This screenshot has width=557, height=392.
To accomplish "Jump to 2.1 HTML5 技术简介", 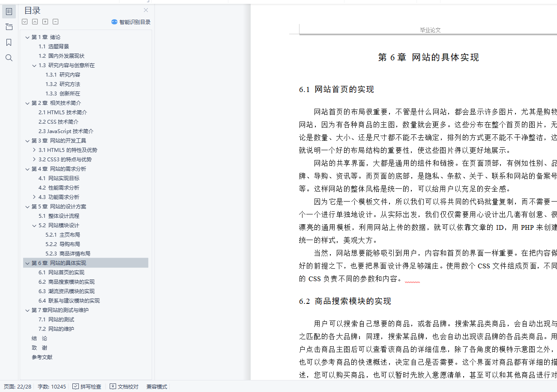I will (x=63, y=113).
